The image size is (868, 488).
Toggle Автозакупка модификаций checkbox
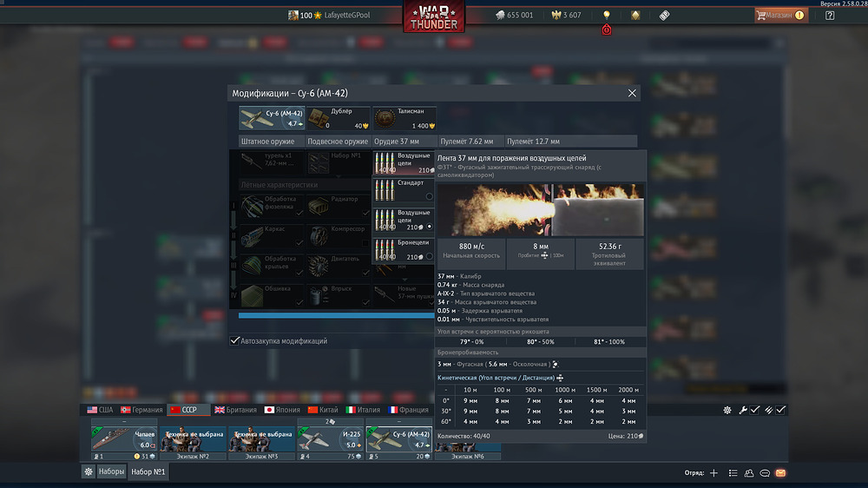click(x=234, y=340)
